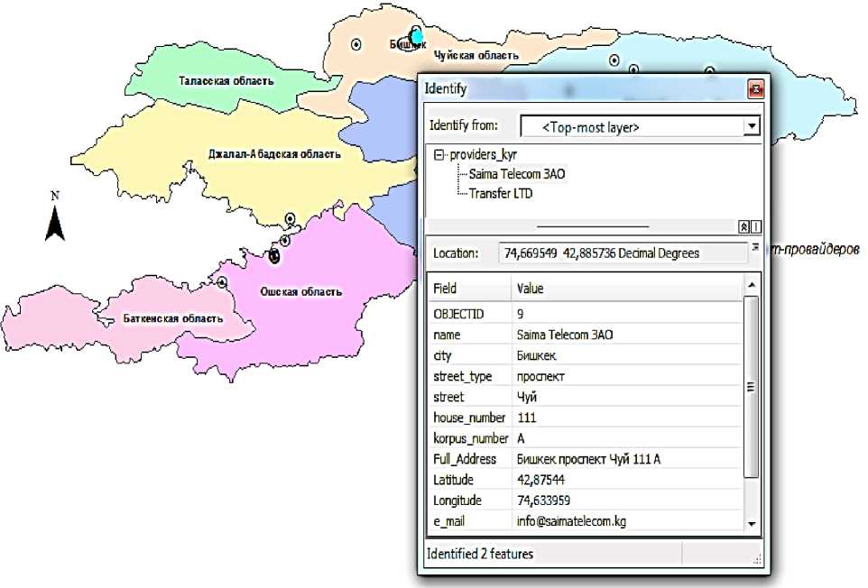868x588 pixels.
Task: Click the e_mail value info@saimatelecom.kg
Action: pyautogui.click(x=571, y=521)
